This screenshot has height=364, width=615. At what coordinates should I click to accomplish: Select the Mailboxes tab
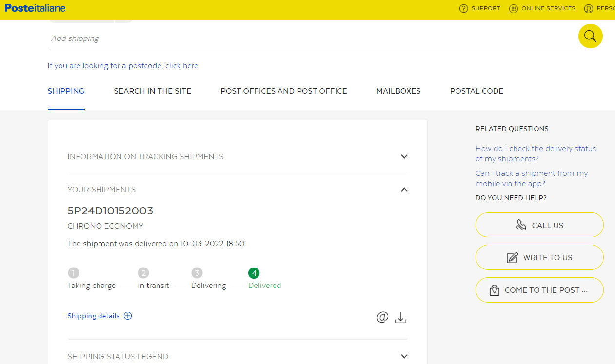pos(398,91)
